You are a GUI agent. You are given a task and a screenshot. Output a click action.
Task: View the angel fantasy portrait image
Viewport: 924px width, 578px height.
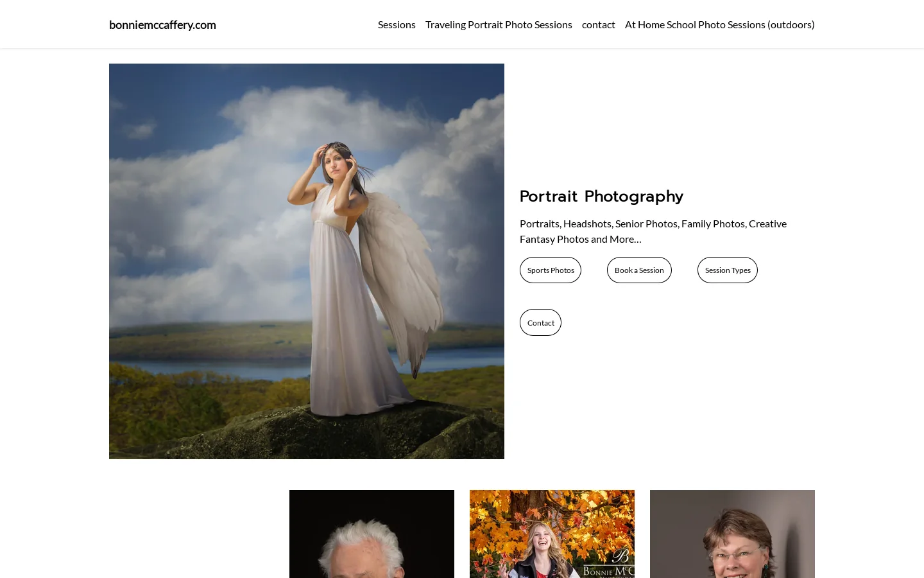pos(307,261)
